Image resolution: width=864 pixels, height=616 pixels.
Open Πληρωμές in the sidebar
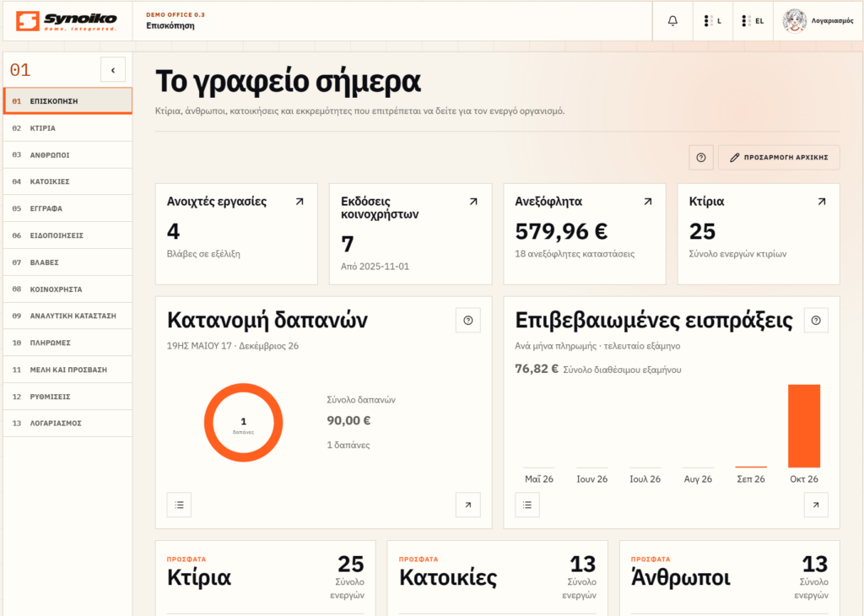(67, 343)
